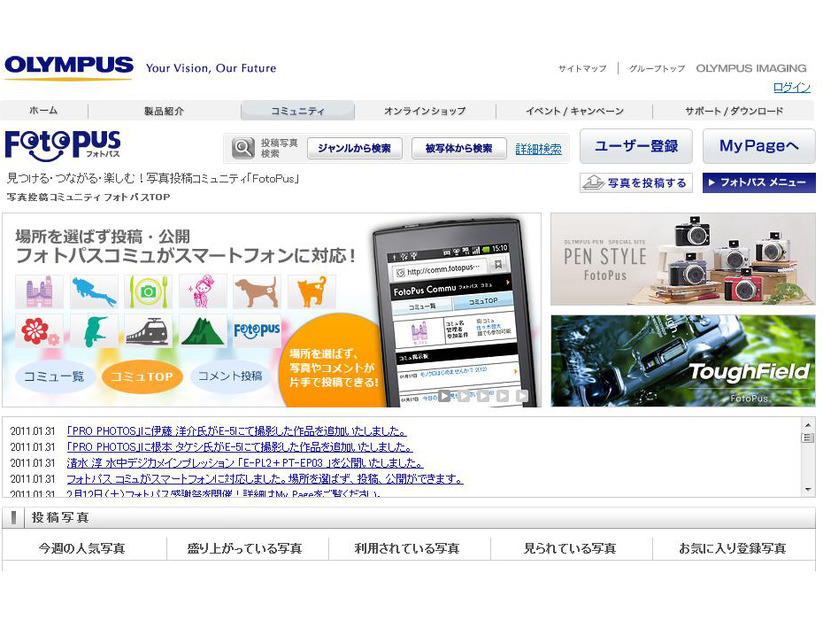The image size is (823, 620).
Task: Switch to 見られている写真 tab
Action: click(569, 549)
